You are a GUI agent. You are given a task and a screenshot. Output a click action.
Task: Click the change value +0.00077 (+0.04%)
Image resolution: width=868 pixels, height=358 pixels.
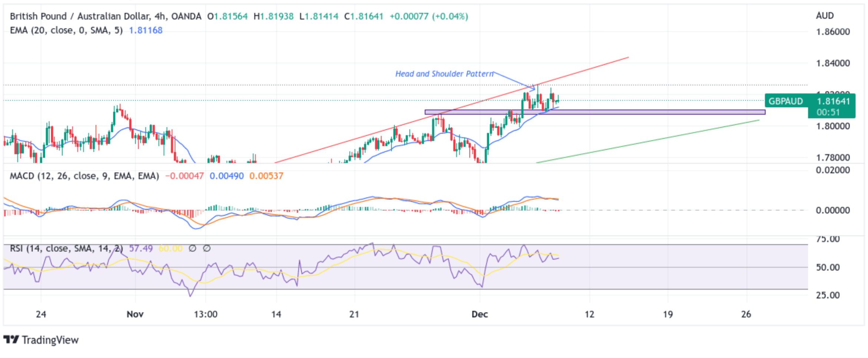[429, 16]
